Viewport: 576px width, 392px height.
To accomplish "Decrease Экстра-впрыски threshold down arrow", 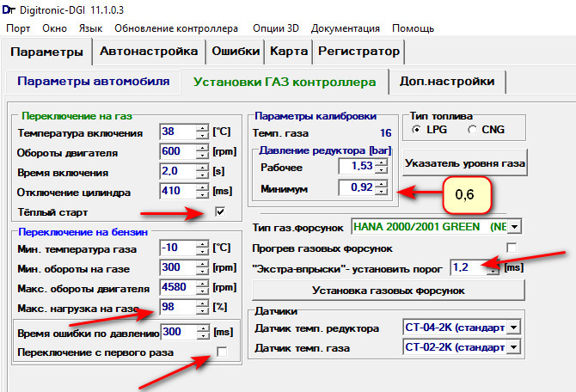I will pos(493,272).
